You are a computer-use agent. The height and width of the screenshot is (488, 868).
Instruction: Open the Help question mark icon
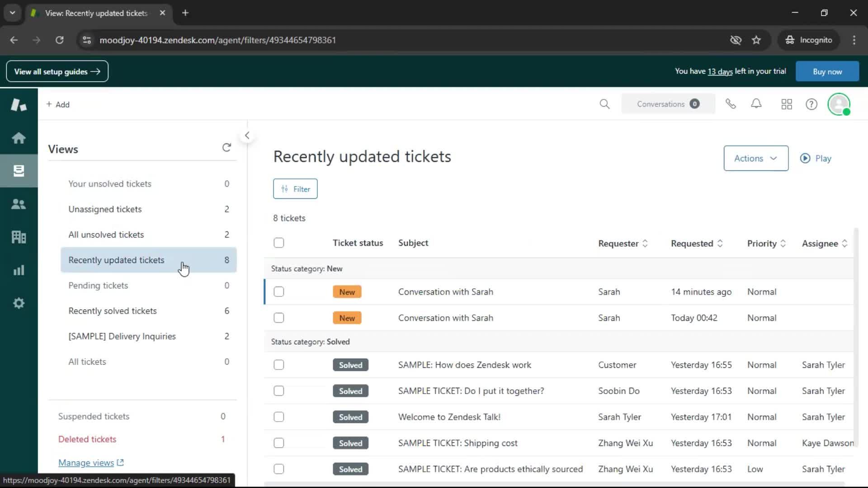pos(811,104)
